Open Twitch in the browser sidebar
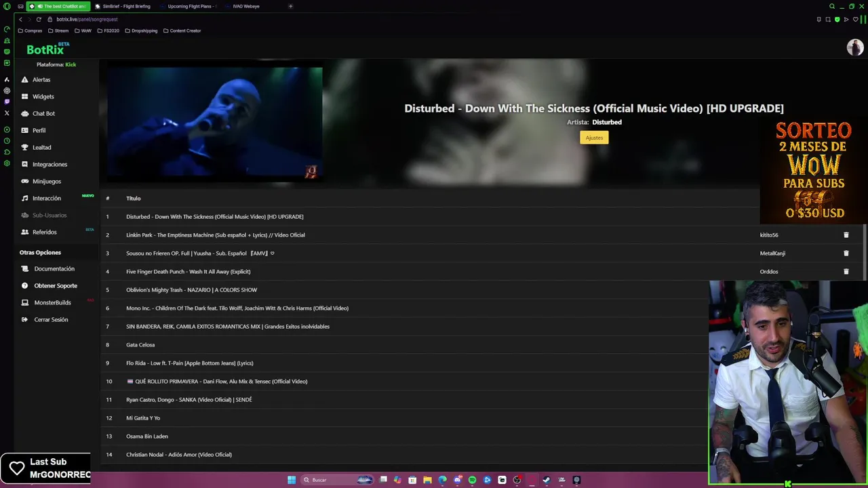 tap(7, 102)
